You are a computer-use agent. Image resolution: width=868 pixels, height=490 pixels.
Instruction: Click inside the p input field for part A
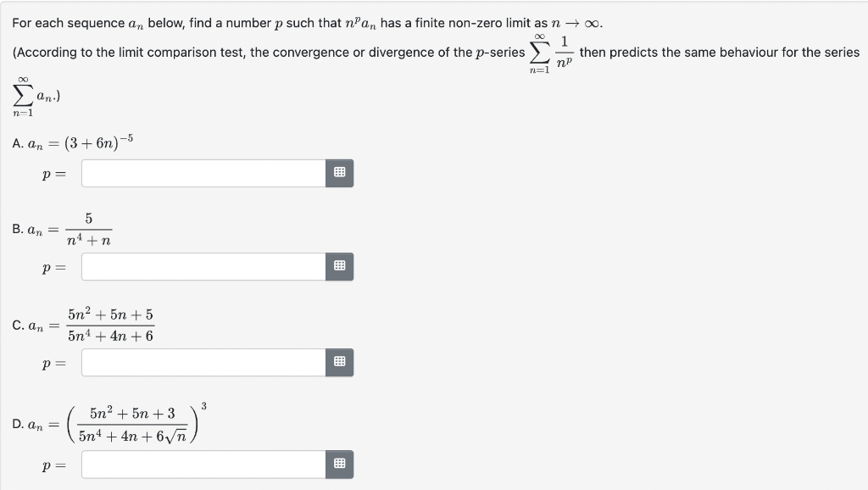(x=203, y=173)
